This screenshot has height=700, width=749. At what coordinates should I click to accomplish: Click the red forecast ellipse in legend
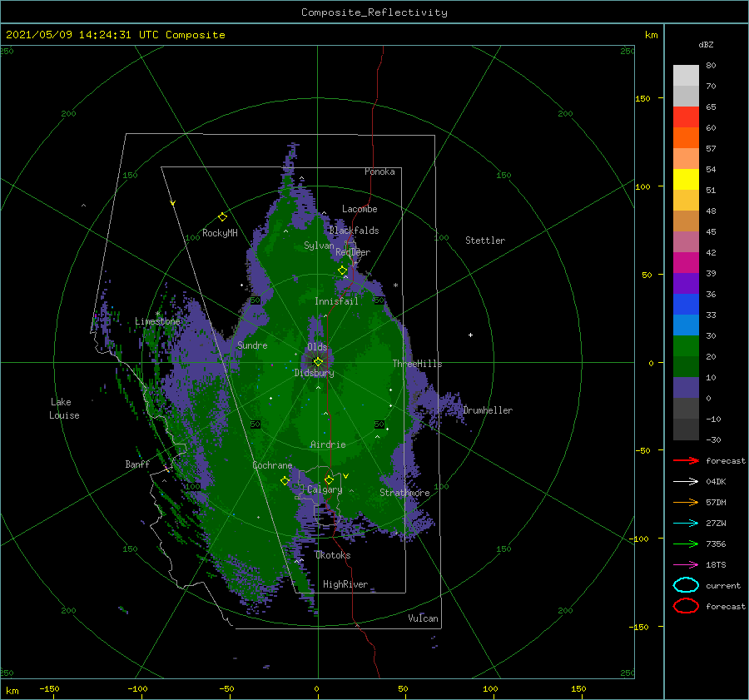point(686,606)
